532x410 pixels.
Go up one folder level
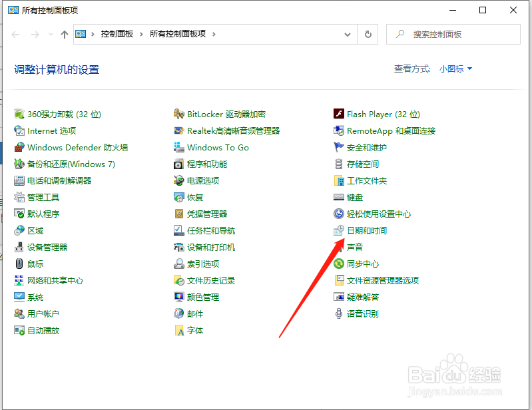pos(65,34)
